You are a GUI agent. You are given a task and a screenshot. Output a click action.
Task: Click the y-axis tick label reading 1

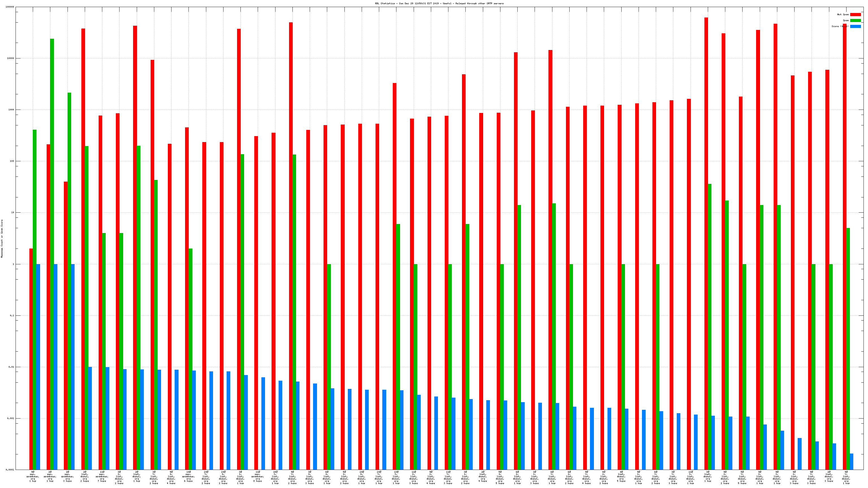click(14, 264)
